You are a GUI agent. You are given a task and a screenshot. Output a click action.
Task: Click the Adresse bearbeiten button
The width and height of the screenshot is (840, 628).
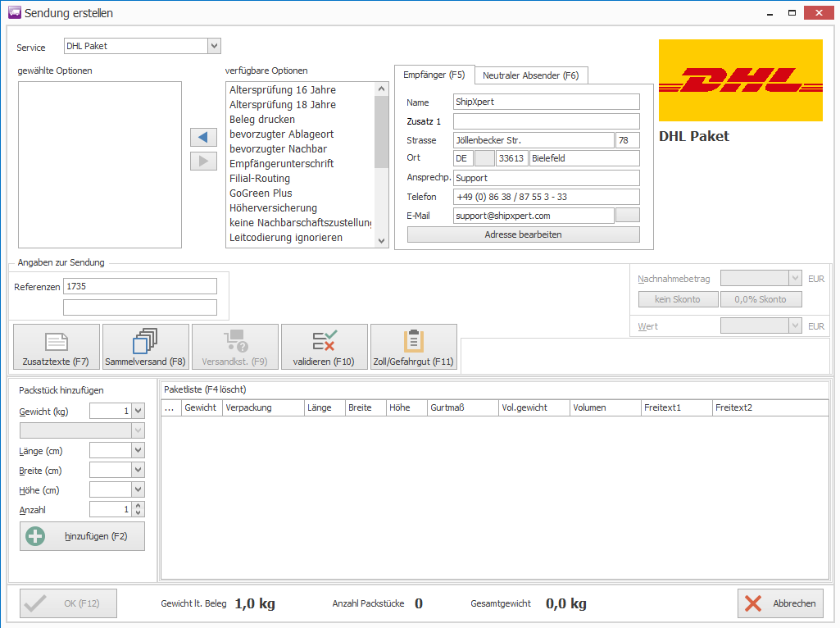[524, 234]
